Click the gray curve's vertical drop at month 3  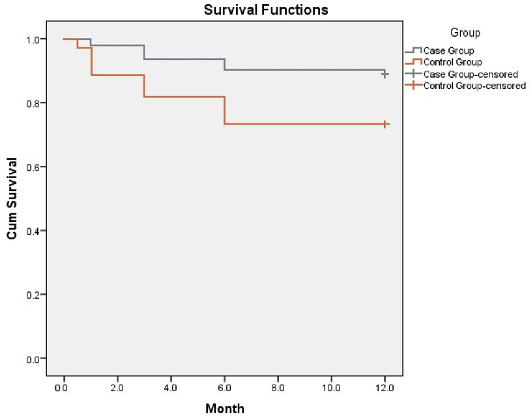tap(144, 52)
